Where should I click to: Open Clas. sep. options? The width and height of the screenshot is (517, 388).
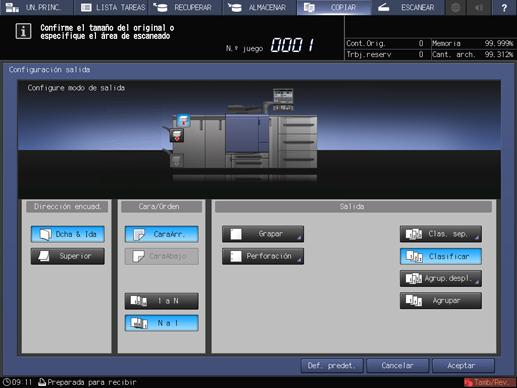coord(441,234)
